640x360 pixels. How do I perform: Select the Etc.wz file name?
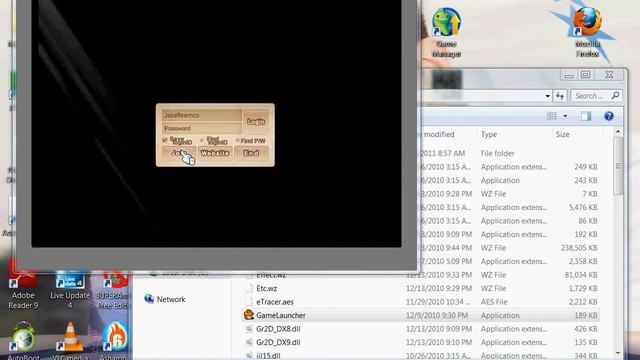(x=267, y=288)
